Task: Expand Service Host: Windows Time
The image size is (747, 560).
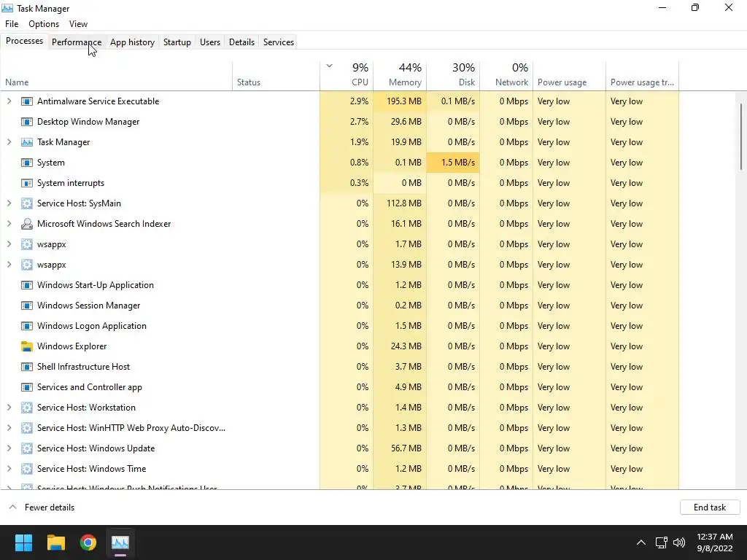Action: [x=9, y=469]
